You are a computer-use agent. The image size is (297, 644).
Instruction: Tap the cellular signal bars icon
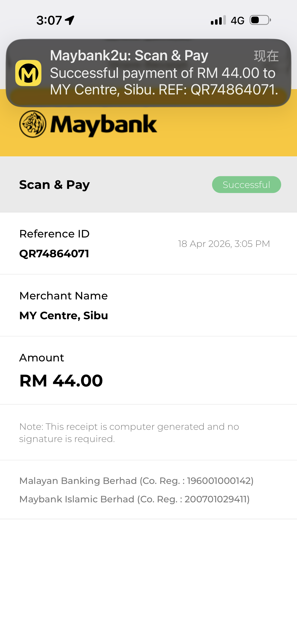[x=218, y=20]
